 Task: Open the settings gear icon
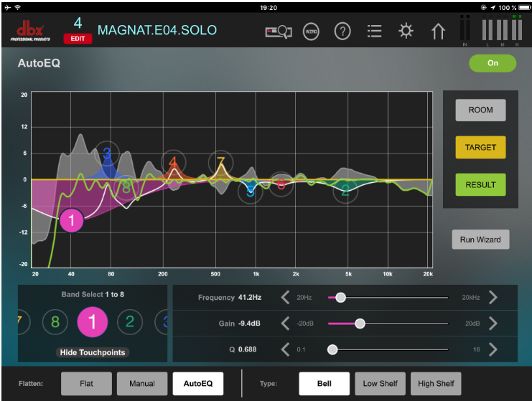point(406,31)
